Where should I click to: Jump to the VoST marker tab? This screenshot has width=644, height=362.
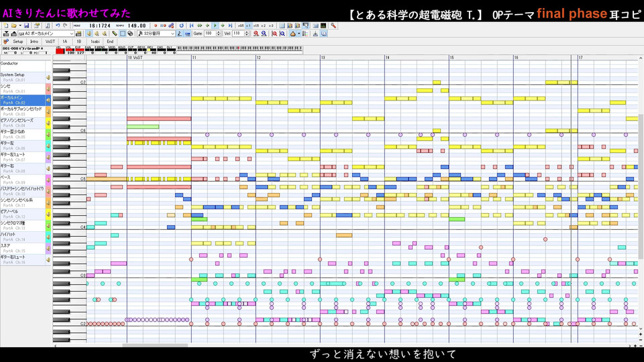click(50, 42)
